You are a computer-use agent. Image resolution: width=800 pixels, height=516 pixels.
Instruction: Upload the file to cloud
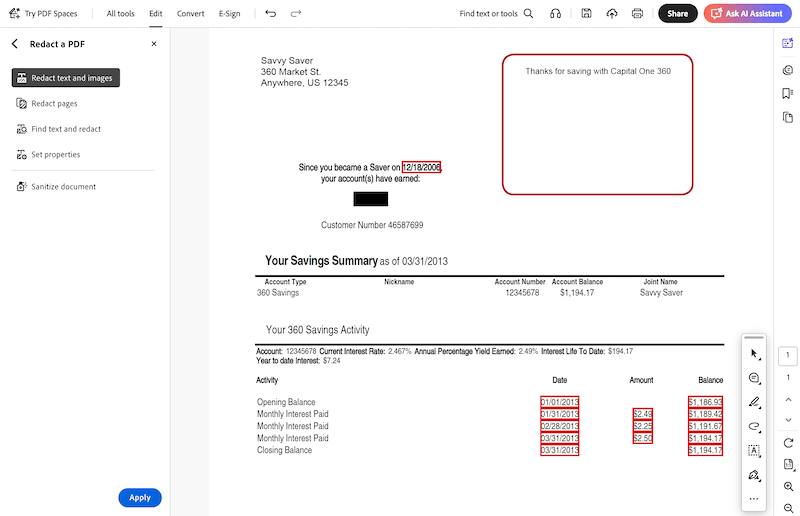pos(612,14)
